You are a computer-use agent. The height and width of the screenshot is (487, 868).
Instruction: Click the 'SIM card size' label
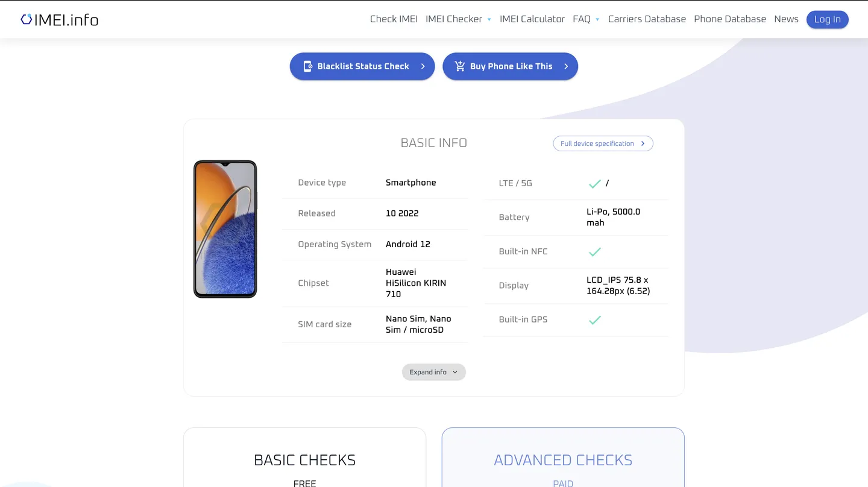324,324
